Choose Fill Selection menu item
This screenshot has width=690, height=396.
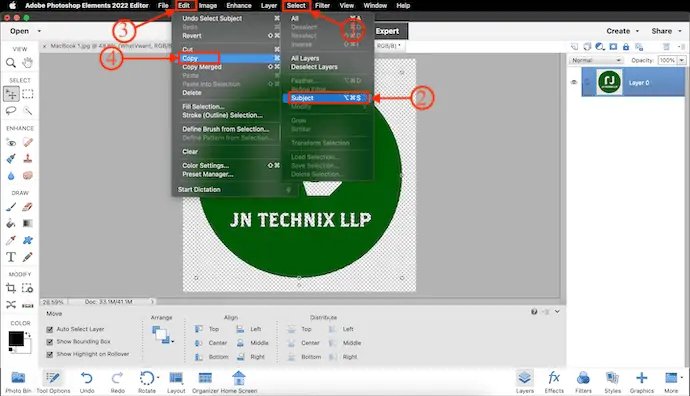pyautogui.click(x=203, y=106)
